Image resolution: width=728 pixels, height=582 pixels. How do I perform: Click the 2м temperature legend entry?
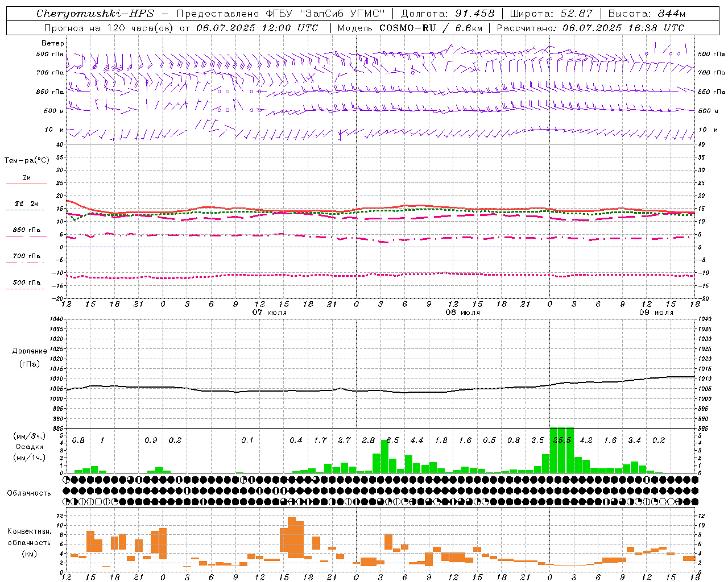click(27, 178)
